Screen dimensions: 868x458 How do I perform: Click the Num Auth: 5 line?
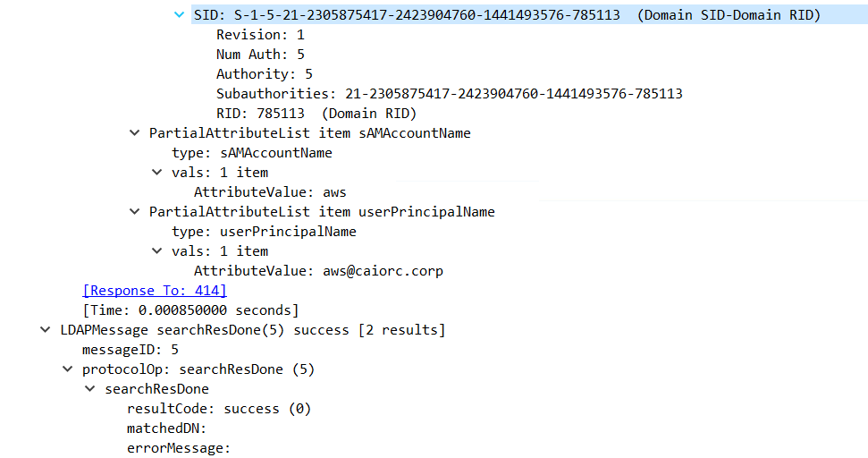[260, 55]
